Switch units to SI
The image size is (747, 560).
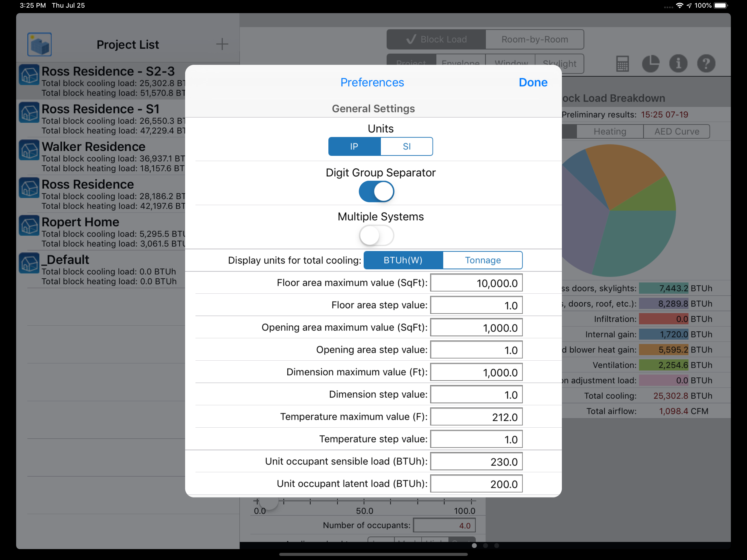tap(407, 147)
